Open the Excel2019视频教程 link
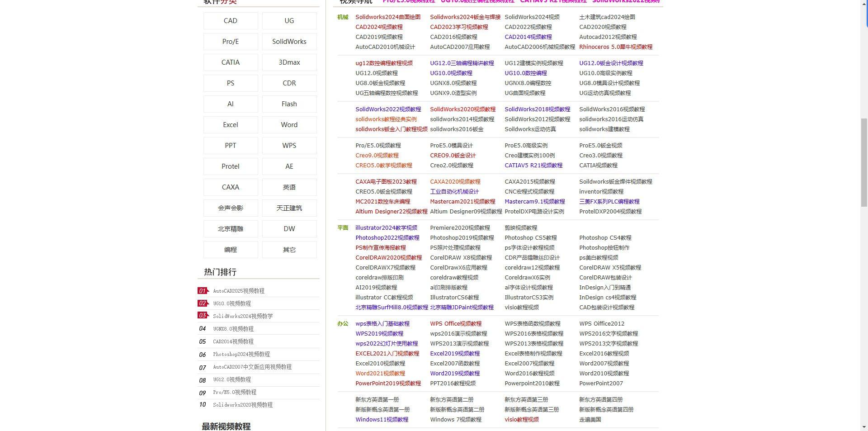The image size is (868, 431). point(455,353)
